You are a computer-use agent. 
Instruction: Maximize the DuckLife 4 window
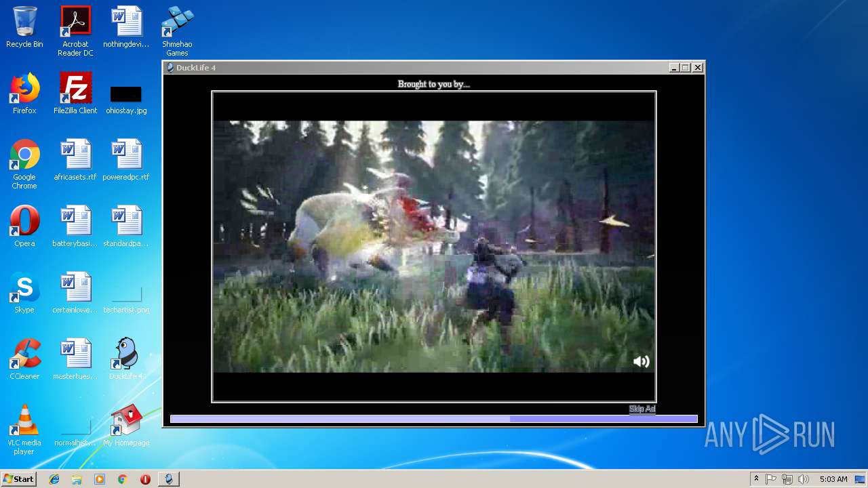(x=686, y=68)
